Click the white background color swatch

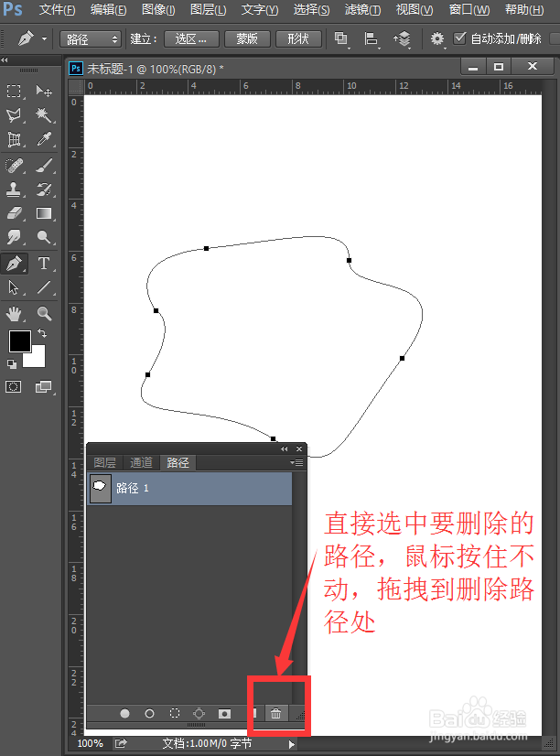pos(38,359)
